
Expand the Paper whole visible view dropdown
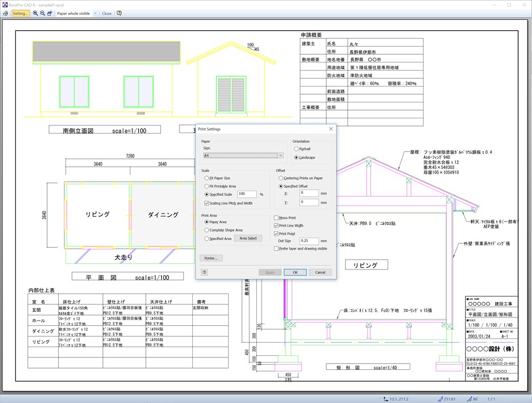[x=95, y=13]
